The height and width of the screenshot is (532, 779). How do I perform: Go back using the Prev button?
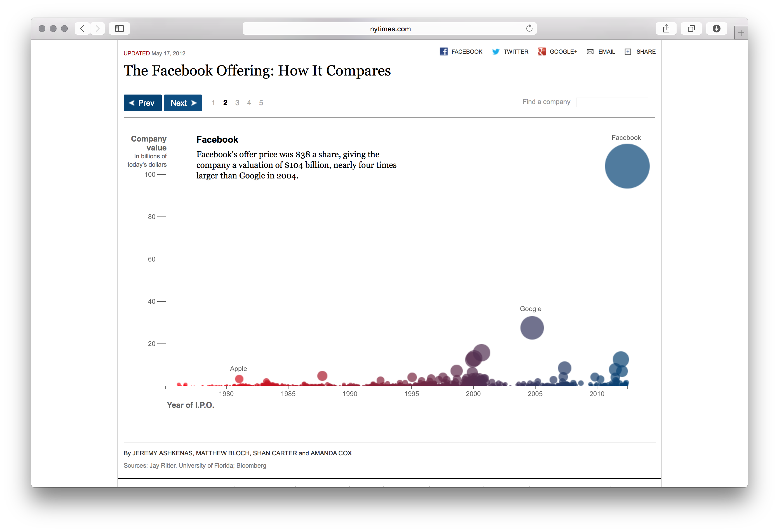pos(142,103)
